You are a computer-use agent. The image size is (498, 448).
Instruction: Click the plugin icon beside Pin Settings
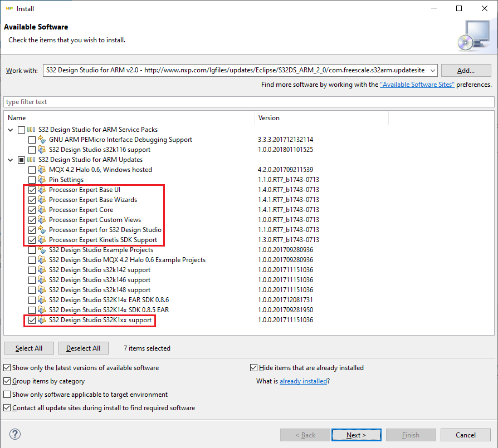(42, 180)
